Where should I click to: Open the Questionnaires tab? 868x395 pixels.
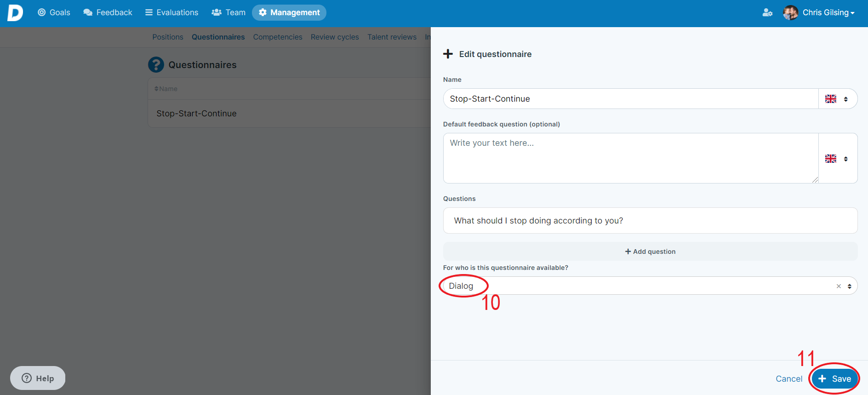coord(218,37)
